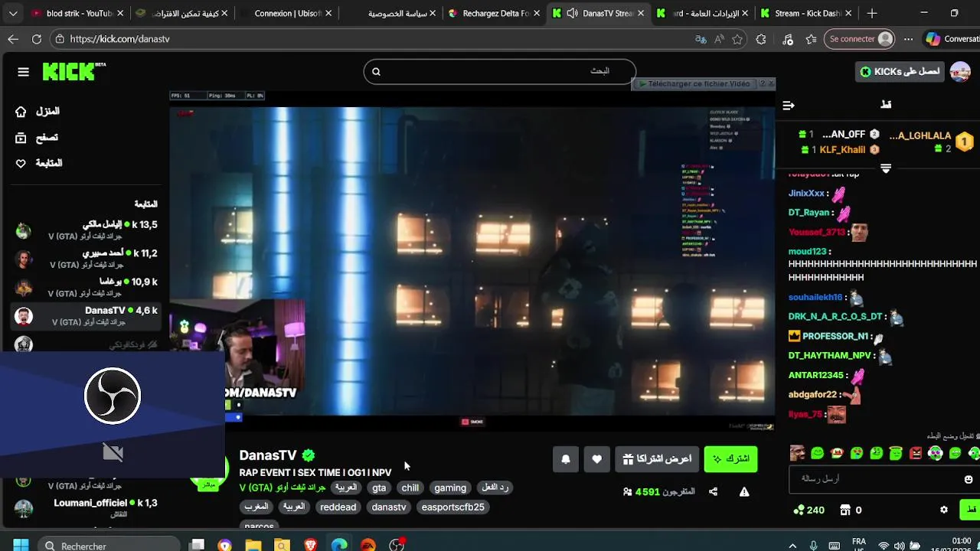Click the browser reload button
This screenshot has height=551, width=980.
pyautogui.click(x=36, y=39)
